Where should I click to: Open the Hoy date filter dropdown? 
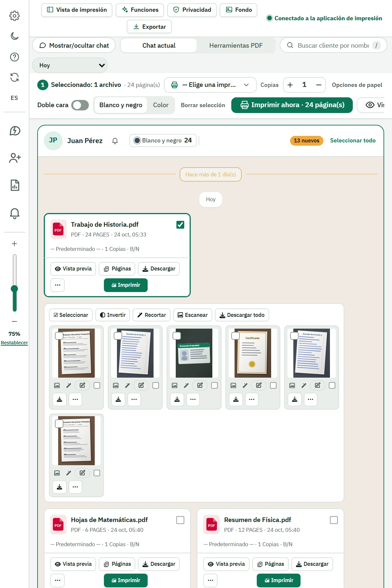(70, 65)
